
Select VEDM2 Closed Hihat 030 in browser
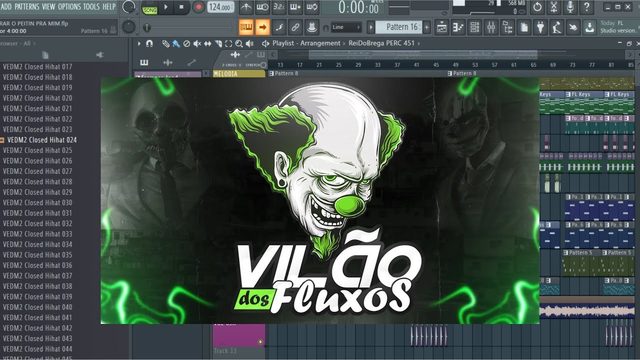tap(38, 202)
